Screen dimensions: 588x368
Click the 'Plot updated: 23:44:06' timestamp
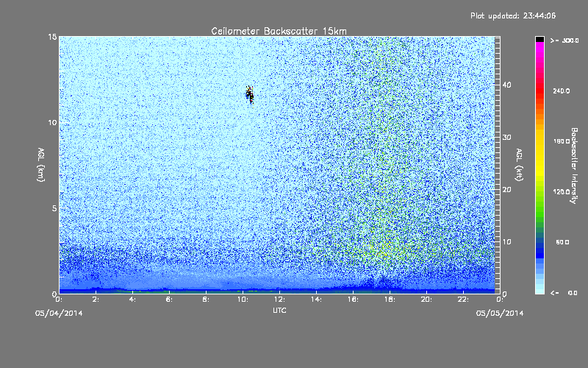pyautogui.click(x=513, y=15)
